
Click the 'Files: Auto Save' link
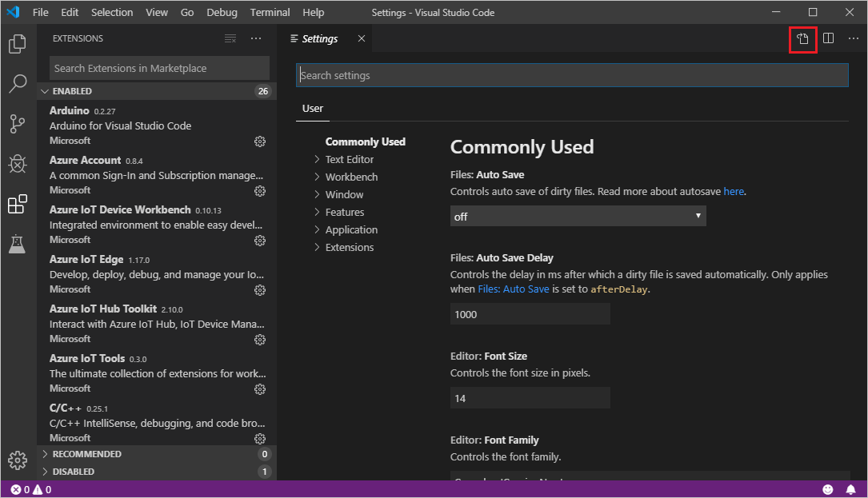coord(513,289)
